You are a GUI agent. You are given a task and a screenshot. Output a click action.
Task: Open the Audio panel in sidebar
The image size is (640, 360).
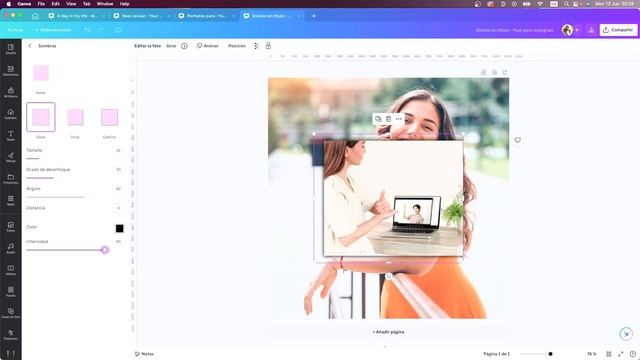(x=11, y=249)
